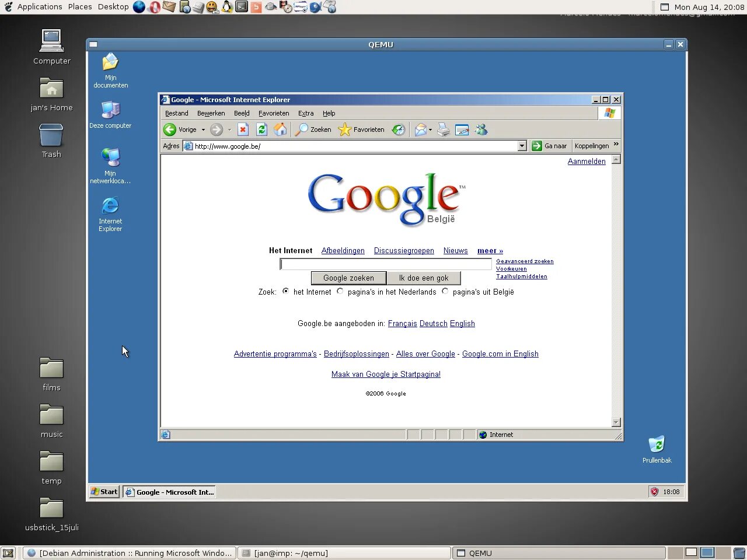Stop page loading with the red X icon

coord(243,129)
